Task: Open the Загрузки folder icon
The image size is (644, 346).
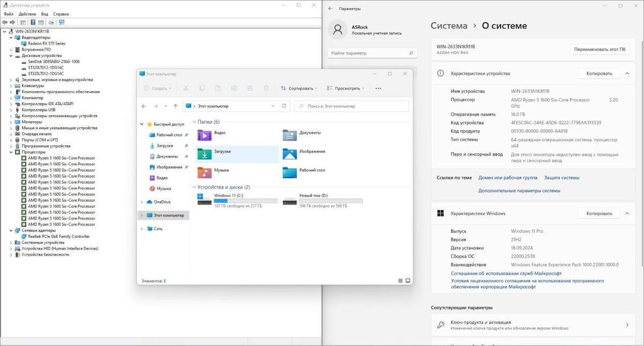Action: pyautogui.click(x=204, y=154)
